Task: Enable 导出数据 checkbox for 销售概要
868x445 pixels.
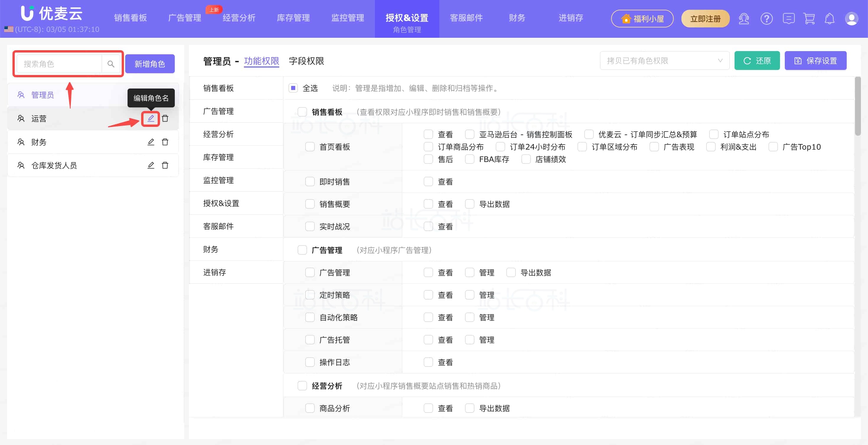Action: click(x=469, y=204)
